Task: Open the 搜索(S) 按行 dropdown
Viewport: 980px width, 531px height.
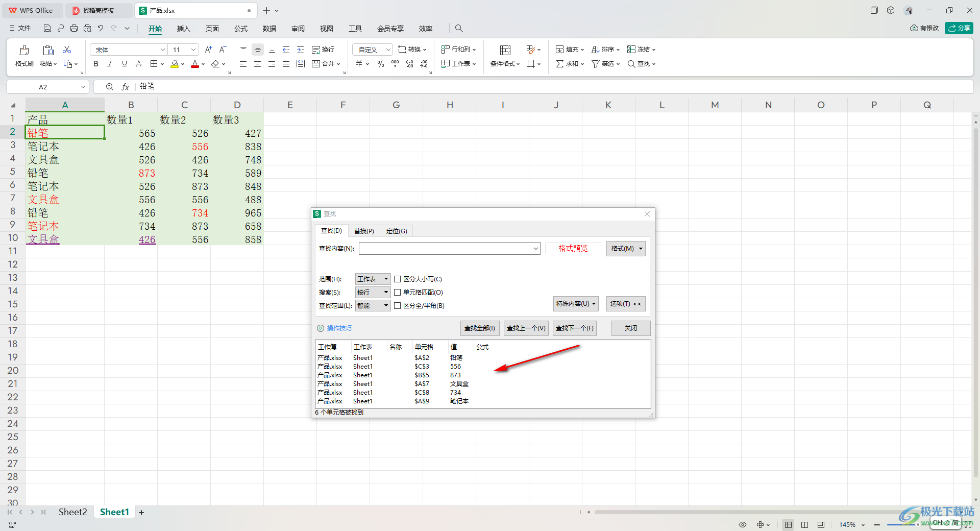Action: pos(373,293)
